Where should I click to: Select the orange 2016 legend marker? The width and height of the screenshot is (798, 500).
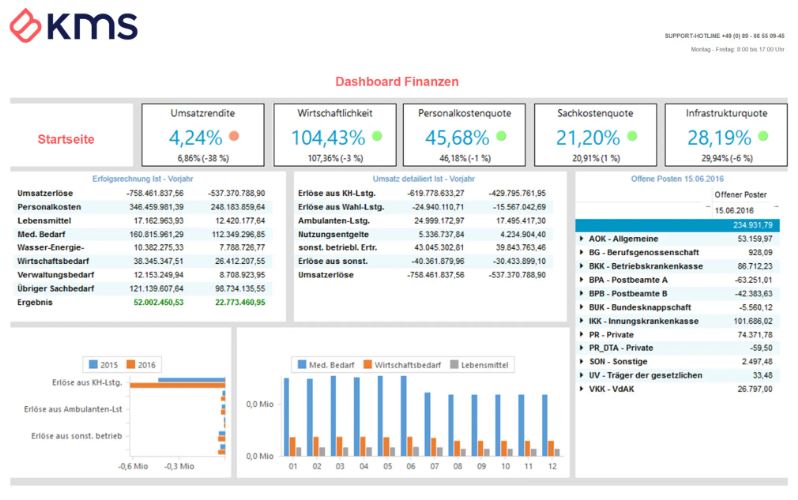click(x=129, y=365)
